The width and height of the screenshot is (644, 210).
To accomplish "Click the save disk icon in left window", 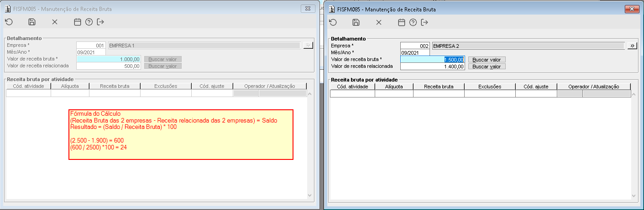I will tap(32, 22).
